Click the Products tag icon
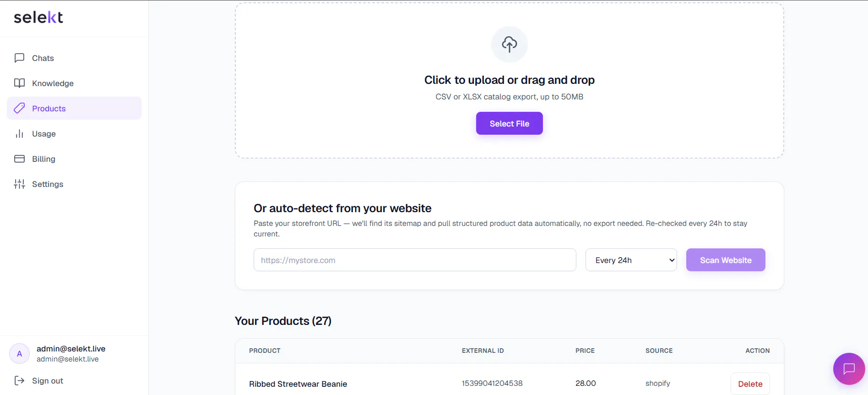 [x=19, y=108]
